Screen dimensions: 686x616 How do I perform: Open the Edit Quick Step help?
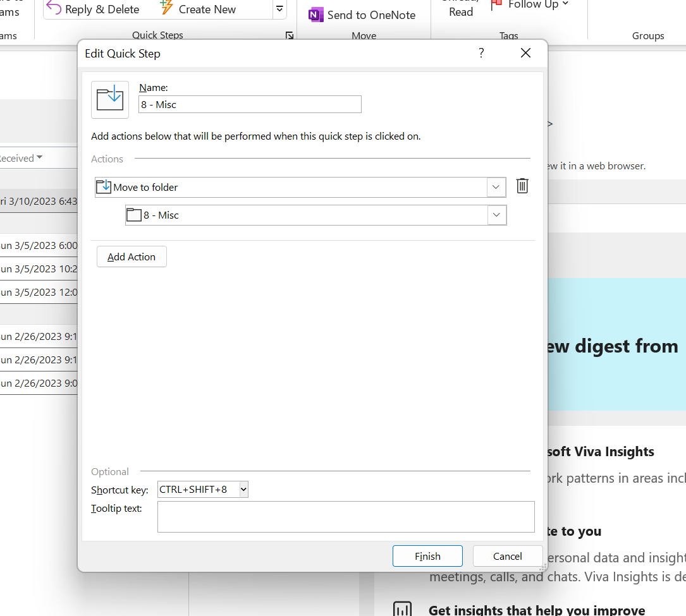[x=481, y=53]
